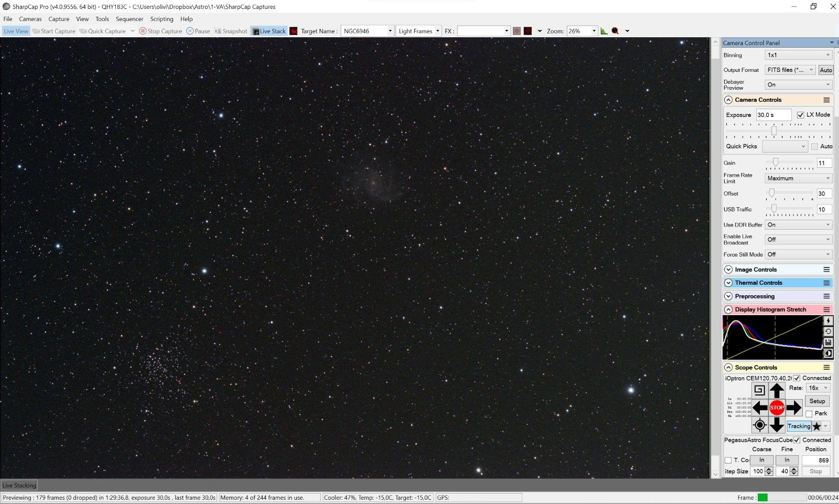This screenshot has height=504, width=839.
Task: Open the image histogram icon in toolbar
Action: [604, 31]
